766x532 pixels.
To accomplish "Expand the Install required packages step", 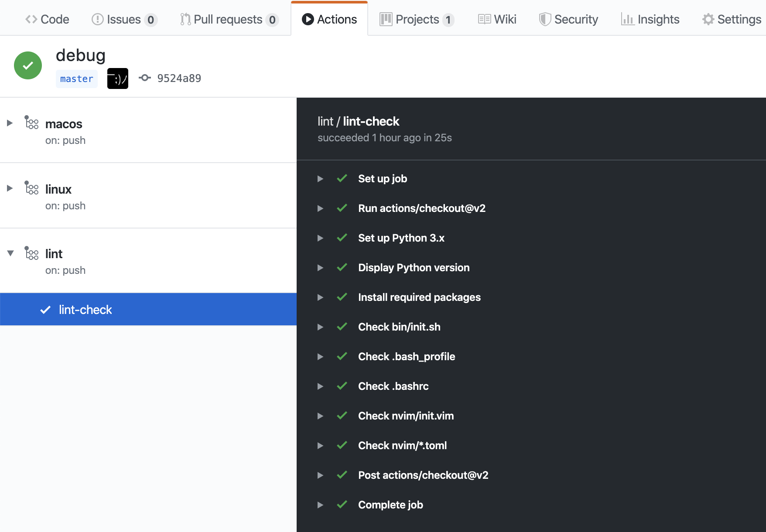I will coord(320,297).
